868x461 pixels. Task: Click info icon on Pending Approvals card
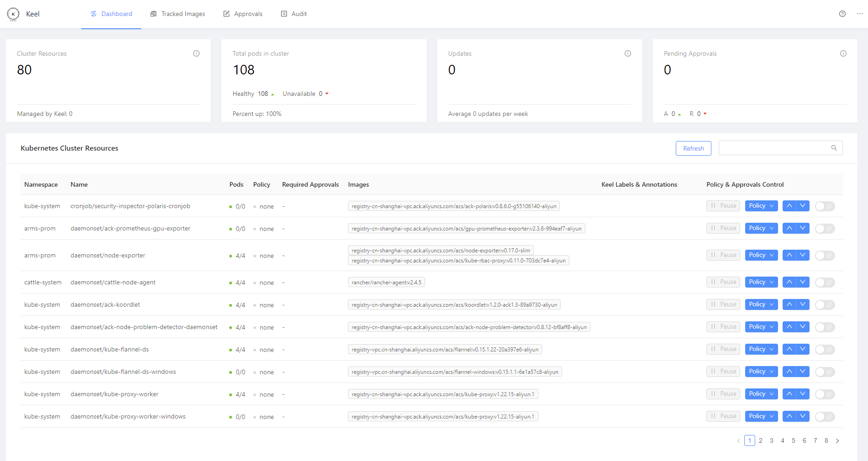[x=843, y=53]
